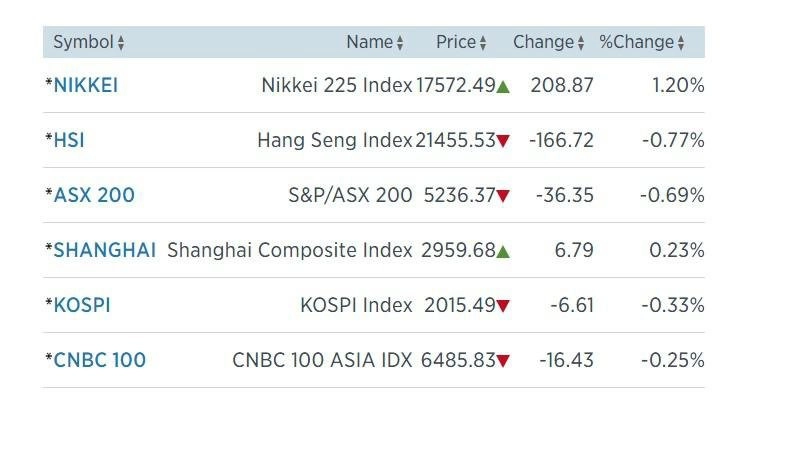Sort by Change column arrows
The image size is (802, 459).
pyautogui.click(x=581, y=43)
